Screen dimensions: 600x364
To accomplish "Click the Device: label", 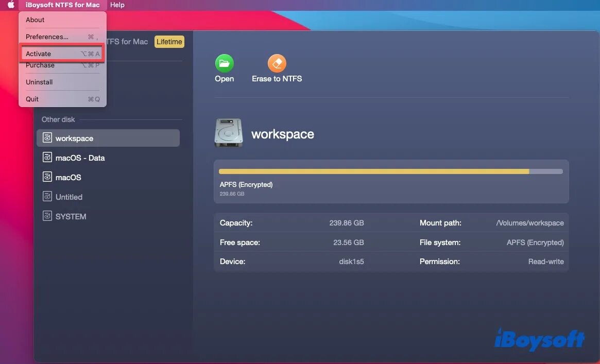I will (232, 262).
